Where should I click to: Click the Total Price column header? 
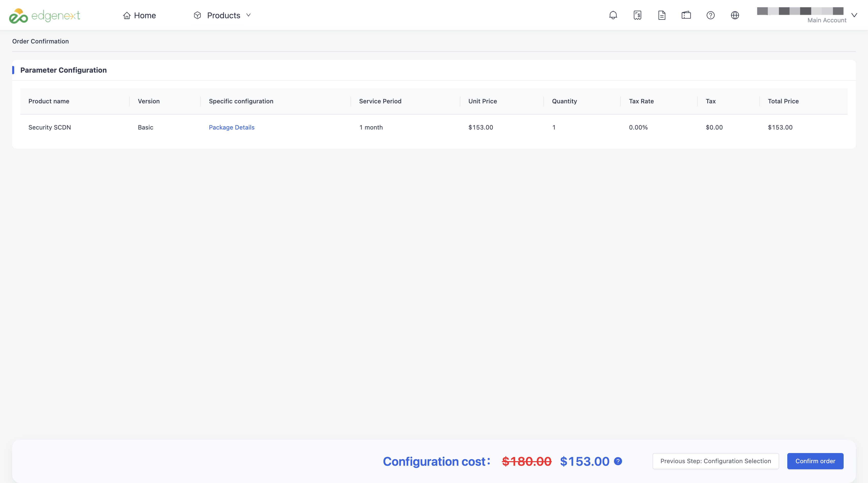tap(783, 101)
